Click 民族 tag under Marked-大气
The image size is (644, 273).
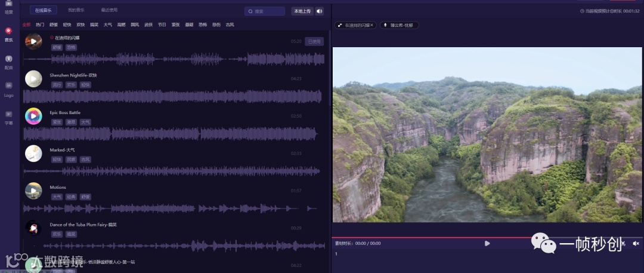[71, 159]
